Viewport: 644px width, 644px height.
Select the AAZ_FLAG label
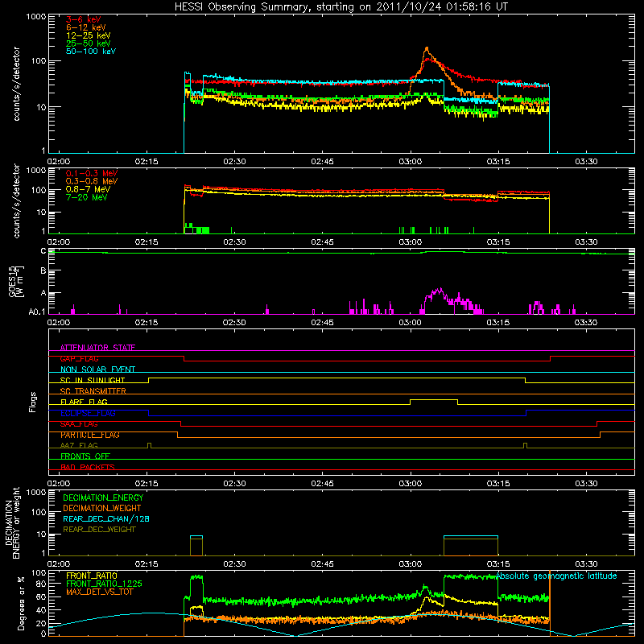click(x=79, y=445)
